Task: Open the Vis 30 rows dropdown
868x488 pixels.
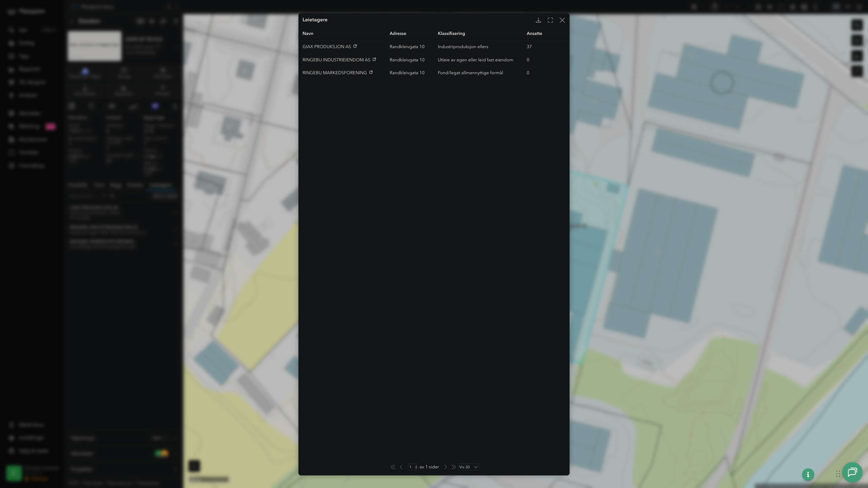Action: click(x=468, y=467)
